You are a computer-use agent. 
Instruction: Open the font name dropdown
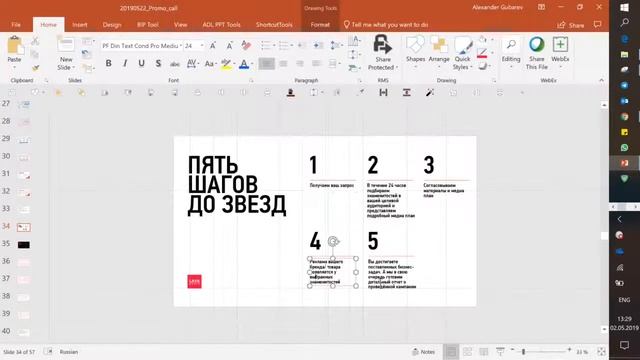click(x=180, y=46)
